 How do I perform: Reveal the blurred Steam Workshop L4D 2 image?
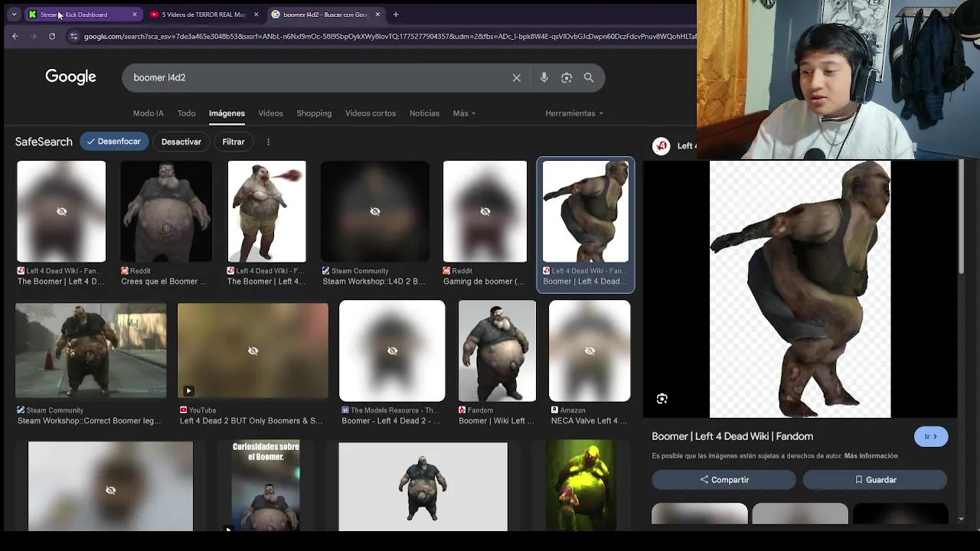tap(375, 211)
